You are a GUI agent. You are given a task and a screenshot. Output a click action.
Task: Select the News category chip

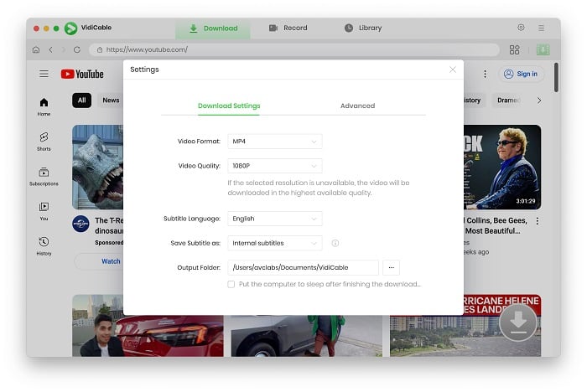tap(111, 101)
